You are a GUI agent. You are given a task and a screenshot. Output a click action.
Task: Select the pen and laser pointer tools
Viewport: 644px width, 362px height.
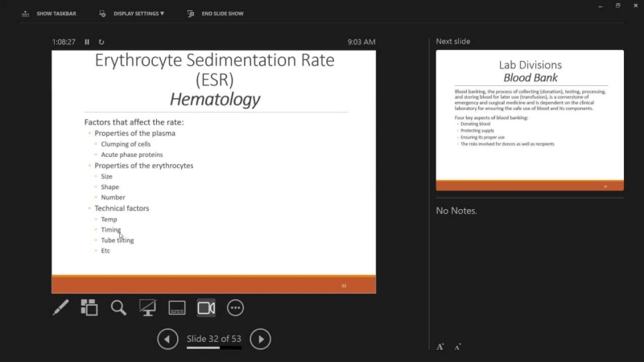click(60, 307)
